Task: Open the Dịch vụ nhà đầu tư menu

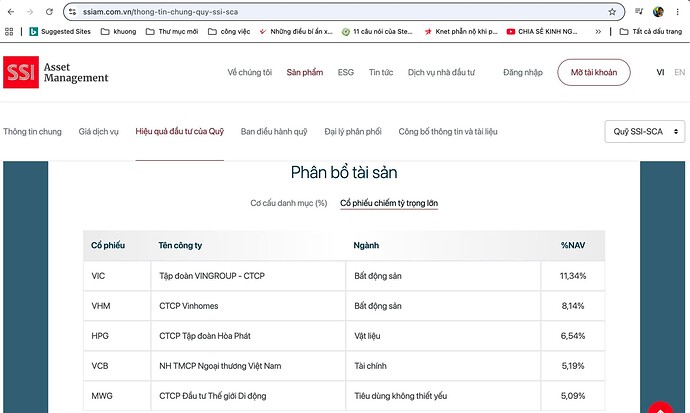Action: click(441, 72)
